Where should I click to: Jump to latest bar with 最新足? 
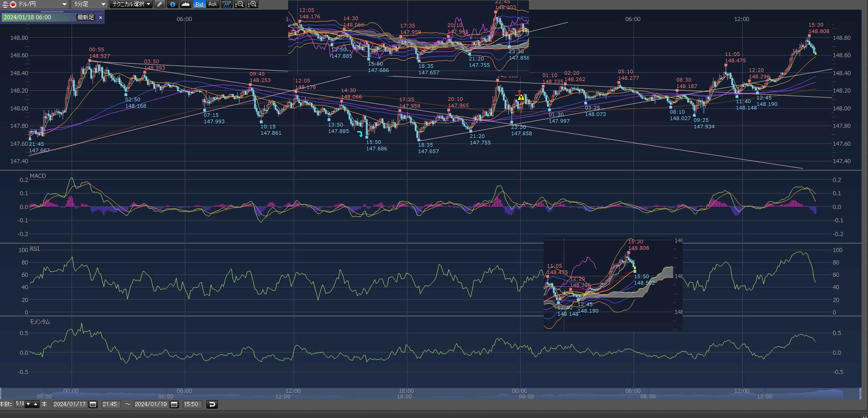click(85, 17)
